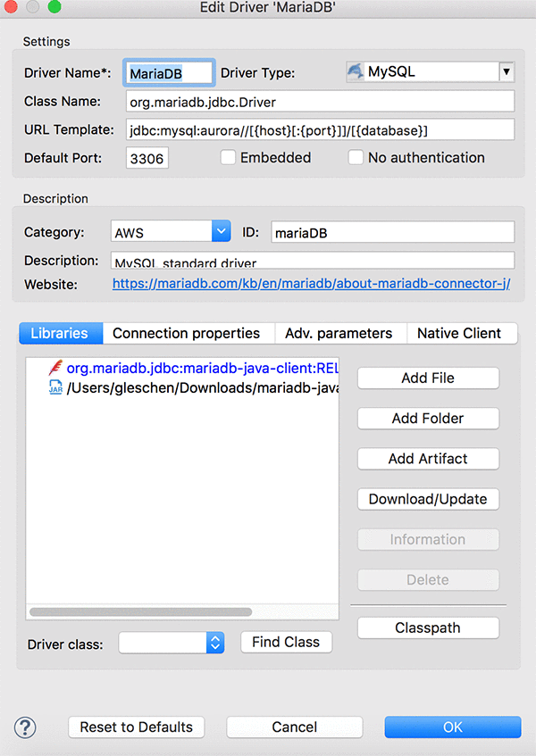
Task: Click the Driver Name input field
Action: pyautogui.click(x=169, y=73)
